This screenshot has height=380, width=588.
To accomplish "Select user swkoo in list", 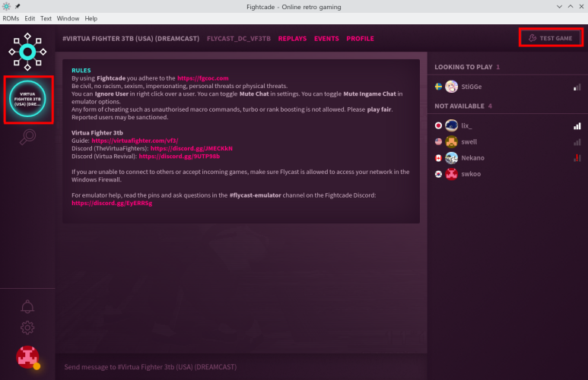I will (x=508, y=174).
